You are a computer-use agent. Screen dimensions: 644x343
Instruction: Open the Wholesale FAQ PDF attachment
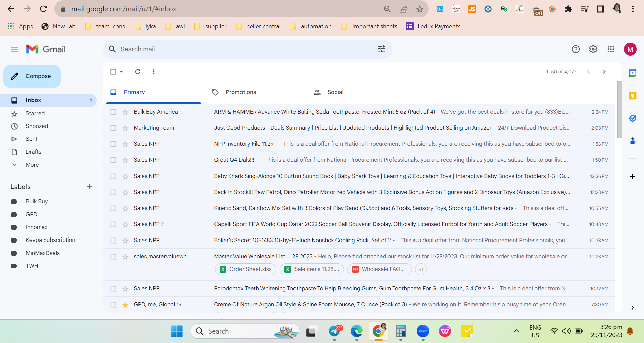point(379,269)
